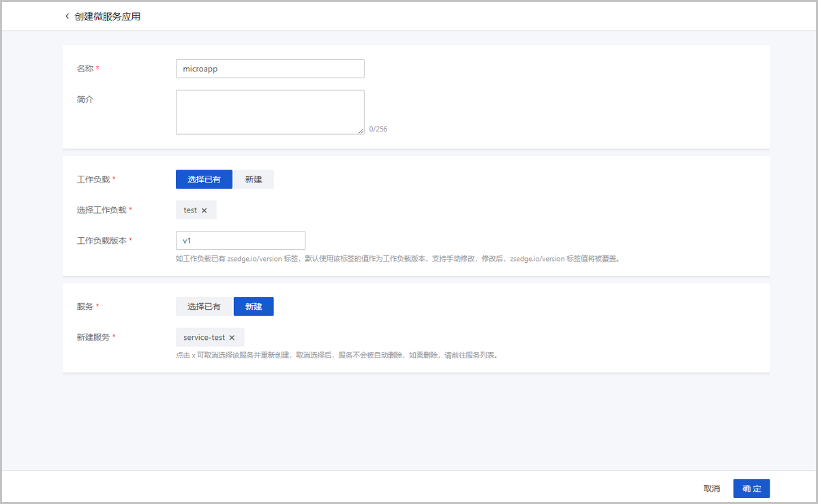Click the 简介 textarea resize handle
This screenshot has height=504, width=818.
pos(361,131)
